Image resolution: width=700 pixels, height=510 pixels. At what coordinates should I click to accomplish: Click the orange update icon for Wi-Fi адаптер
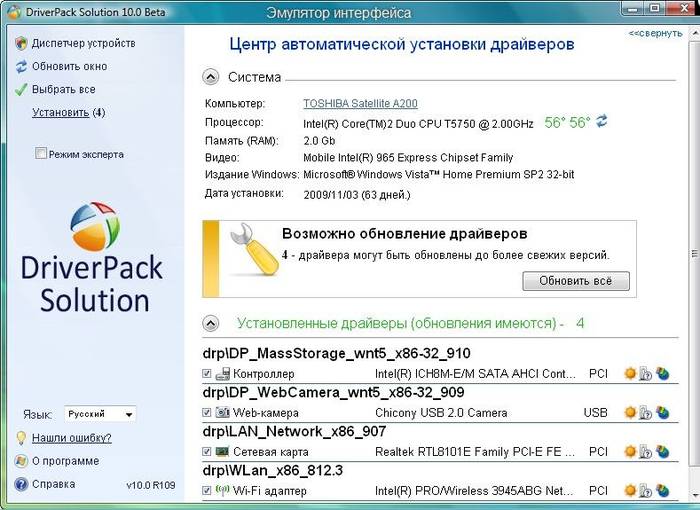click(x=630, y=491)
